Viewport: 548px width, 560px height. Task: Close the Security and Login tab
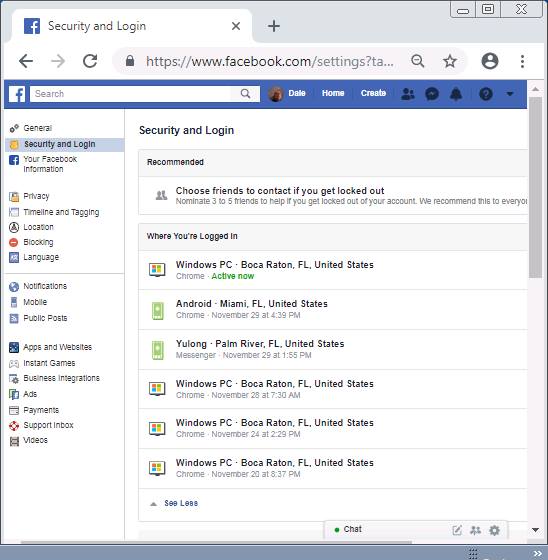pyautogui.click(x=236, y=26)
